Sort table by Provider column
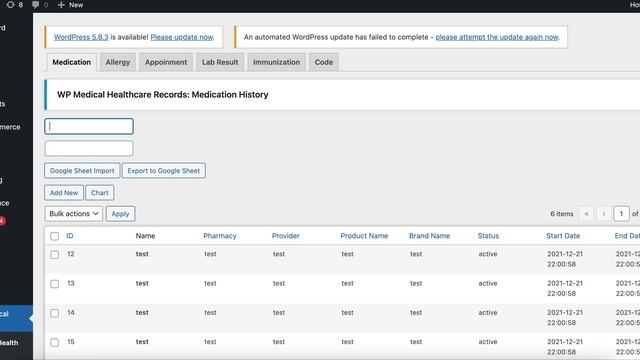 point(286,236)
